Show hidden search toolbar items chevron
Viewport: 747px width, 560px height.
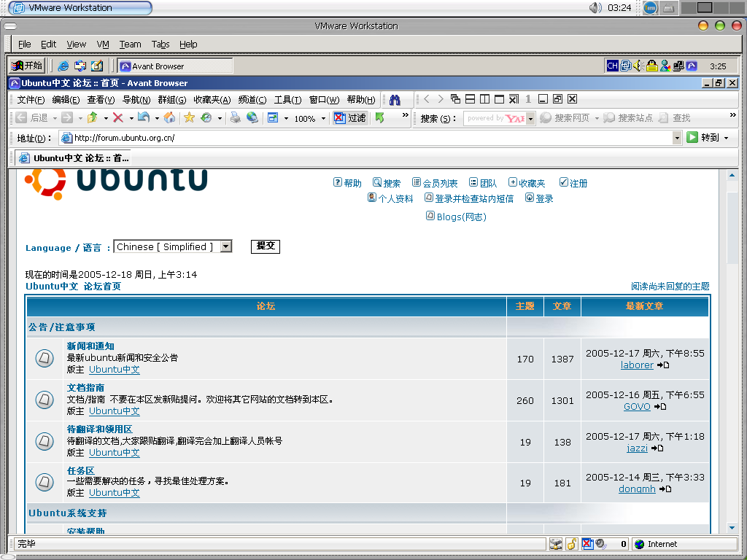732,114
